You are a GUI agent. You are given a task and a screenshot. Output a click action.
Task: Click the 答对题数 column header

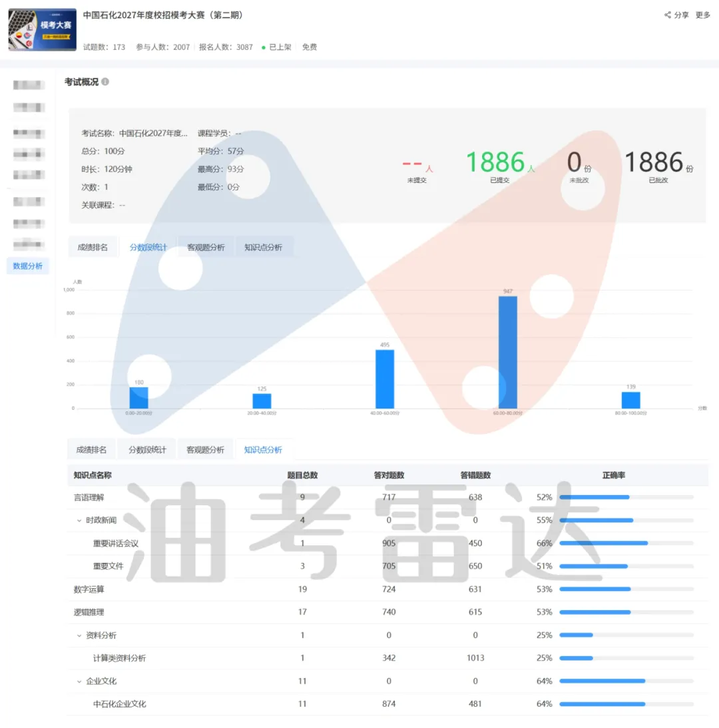[x=389, y=475]
